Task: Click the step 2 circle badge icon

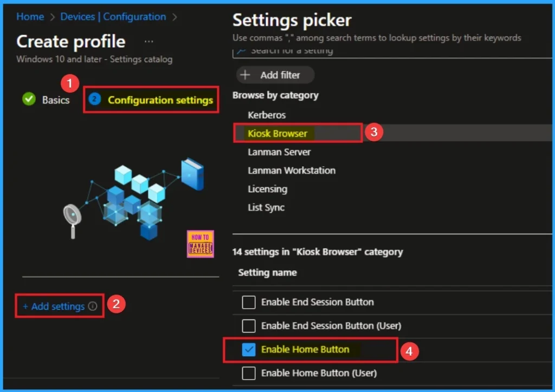Action: 95,100
